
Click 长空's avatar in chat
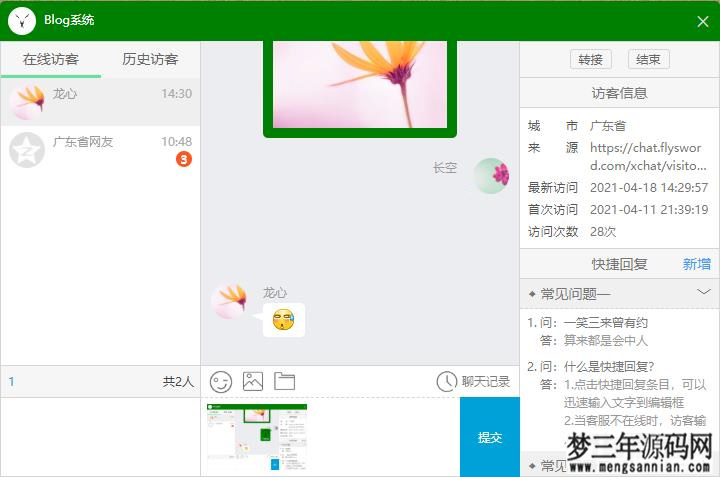click(x=491, y=176)
